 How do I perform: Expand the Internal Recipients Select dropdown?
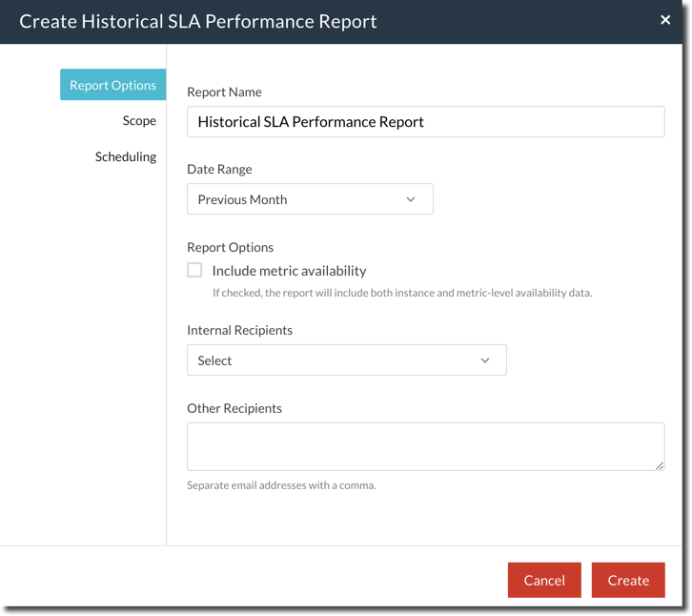coord(346,360)
